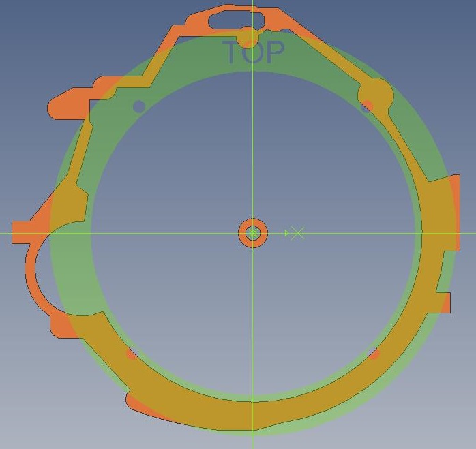Pick the small blue hole at upper left
Image resolution: width=476 pixels, height=449 pixels.
coord(139,107)
